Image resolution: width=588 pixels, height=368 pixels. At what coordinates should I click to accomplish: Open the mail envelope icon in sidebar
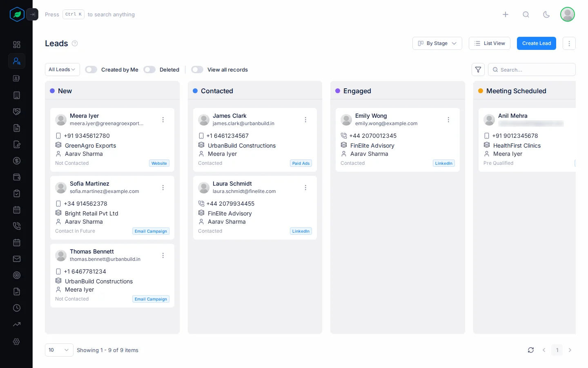pos(17,259)
